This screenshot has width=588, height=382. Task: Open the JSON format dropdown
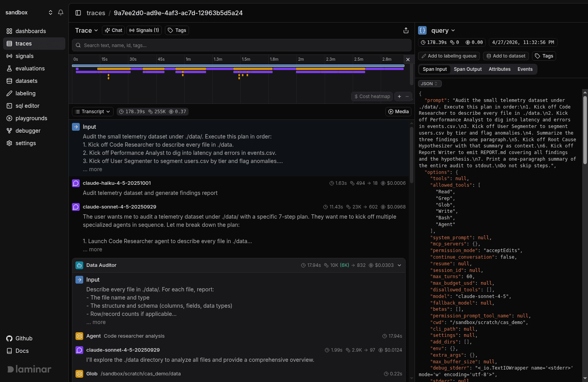(x=430, y=84)
